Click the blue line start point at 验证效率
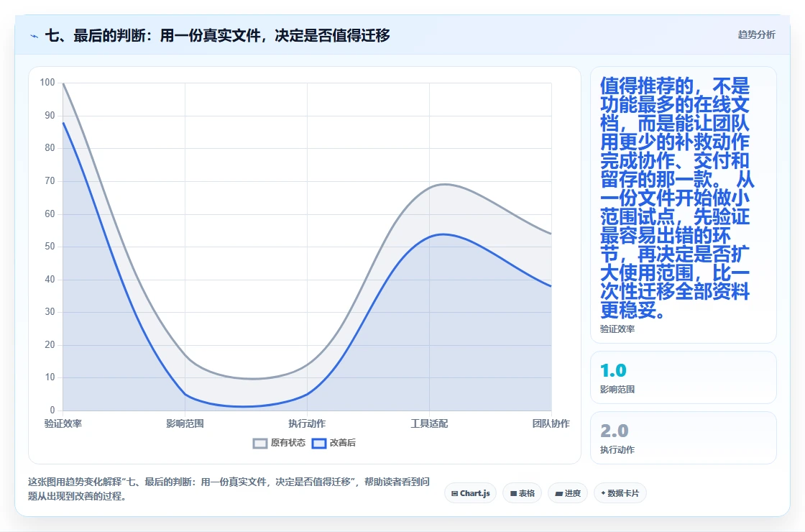This screenshot has height=532, width=805. coord(63,123)
